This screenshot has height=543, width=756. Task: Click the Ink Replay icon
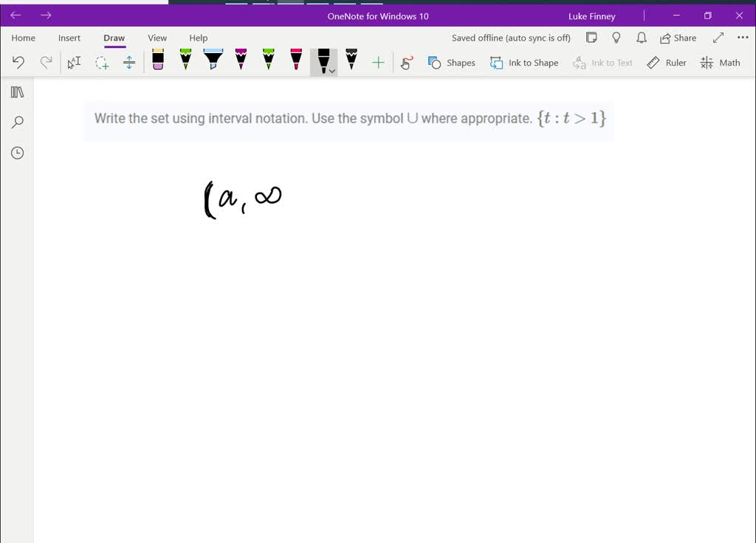406,62
